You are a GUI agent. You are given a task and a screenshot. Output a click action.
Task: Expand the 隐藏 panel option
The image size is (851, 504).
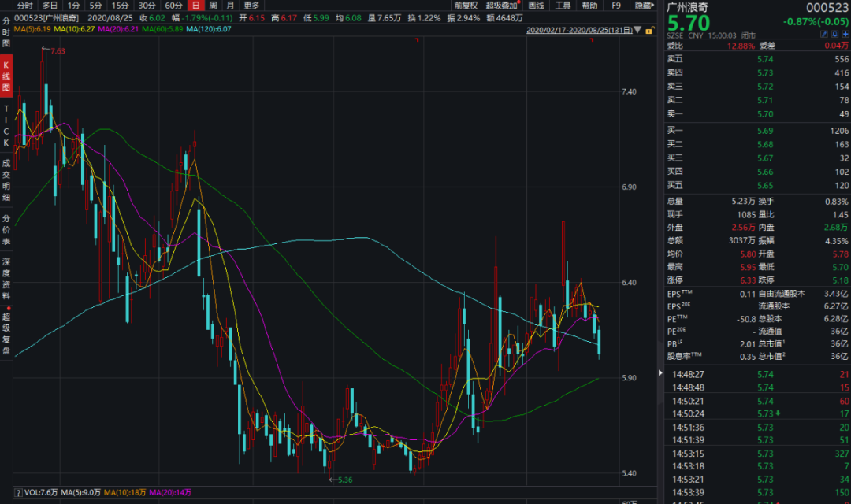tap(643, 6)
